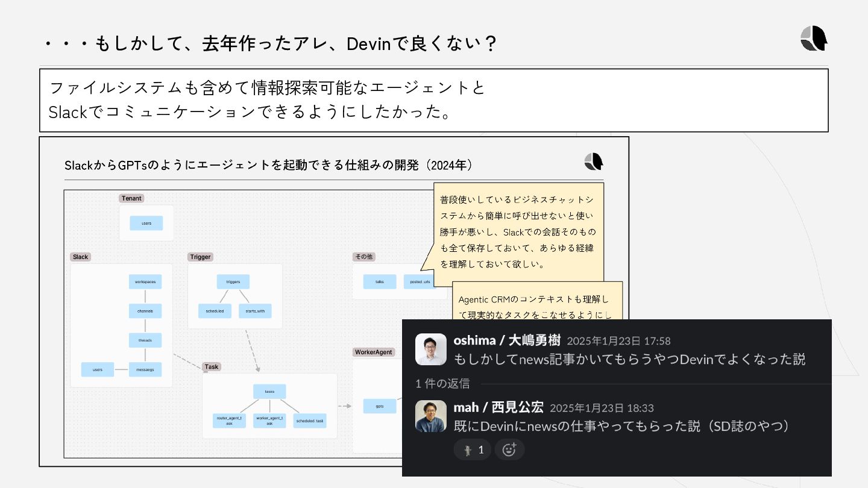Click the small logo inside the embedded 2024 slide
This screenshot has width=868, height=488.
594,161
